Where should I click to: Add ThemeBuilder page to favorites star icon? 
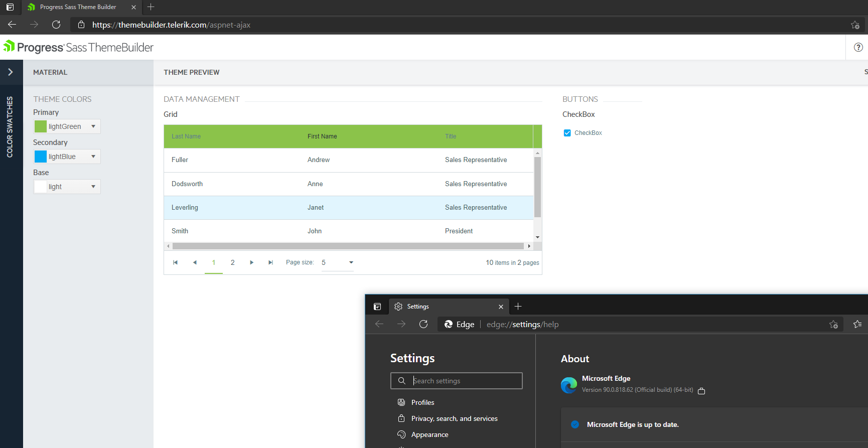coord(855,25)
